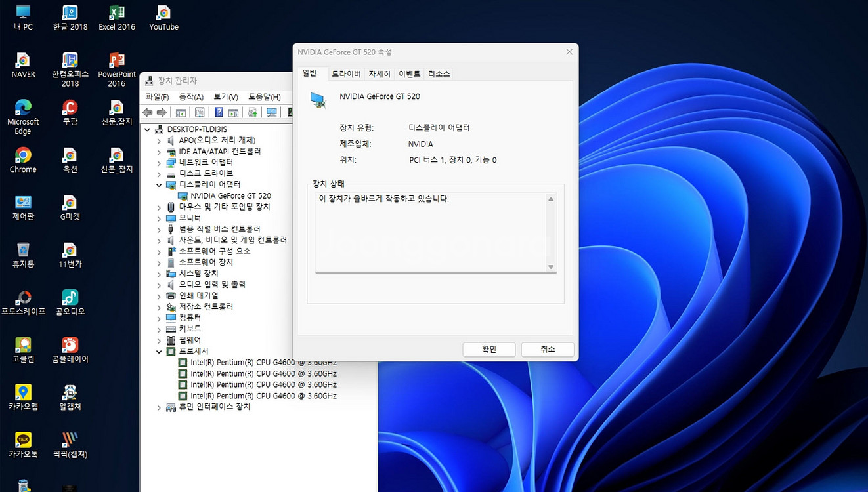Collapse the 디스플레이 어댑터 tree node
Image resolution: width=868 pixels, height=492 pixels.
point(159,185)
